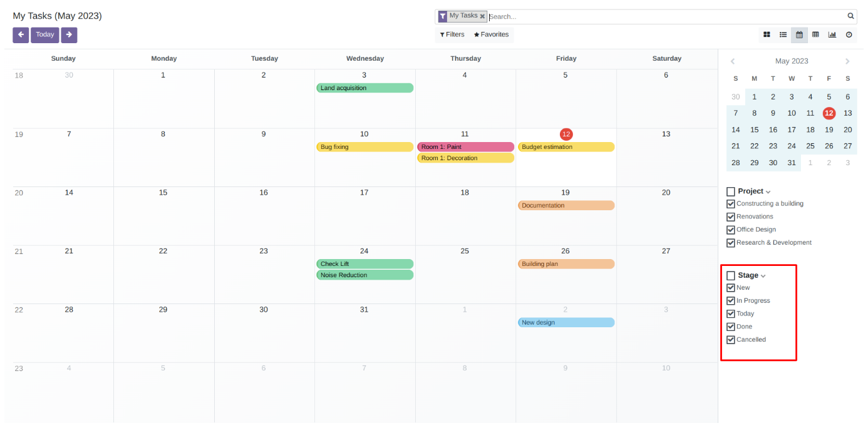Toggle the Stage select-all checkbox
The height and width of the screenshot is (428, 868).
731,275
